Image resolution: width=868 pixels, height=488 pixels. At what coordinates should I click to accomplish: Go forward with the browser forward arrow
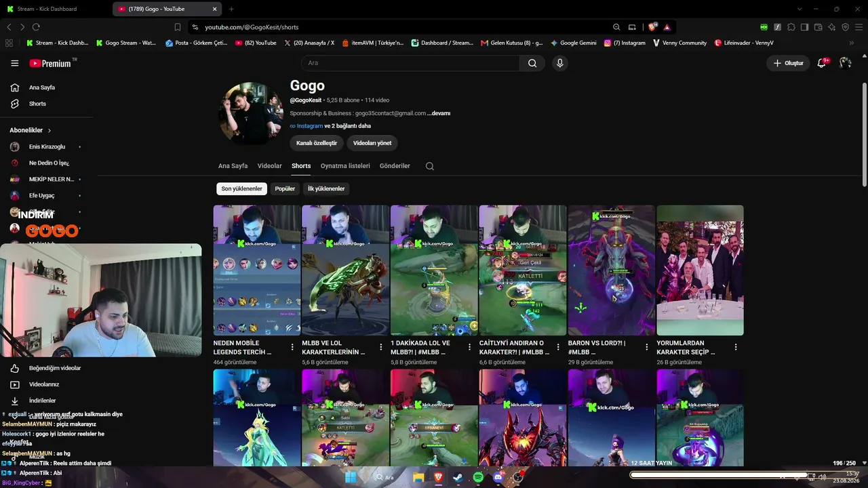[x=22, y=27]
